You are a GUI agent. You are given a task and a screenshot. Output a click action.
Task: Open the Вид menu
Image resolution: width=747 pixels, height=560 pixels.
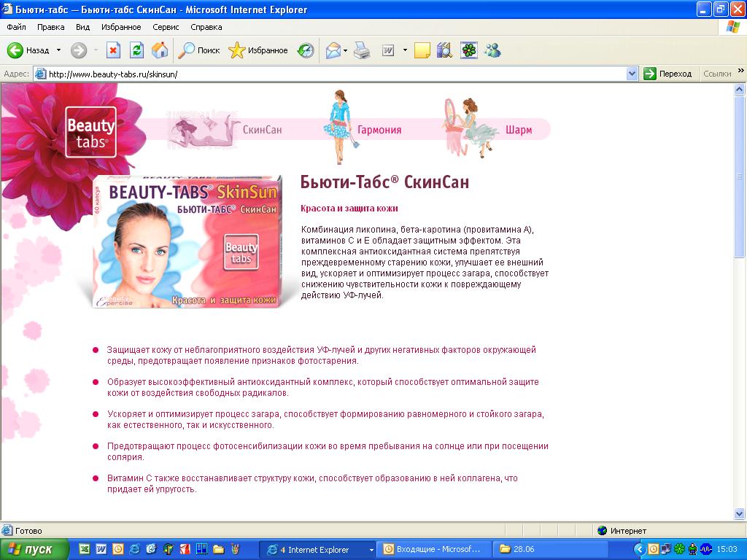click(83, 27)
